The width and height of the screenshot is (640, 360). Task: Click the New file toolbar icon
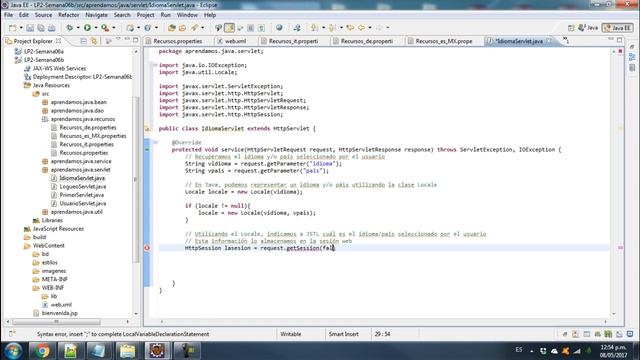[x=13, y=28]
